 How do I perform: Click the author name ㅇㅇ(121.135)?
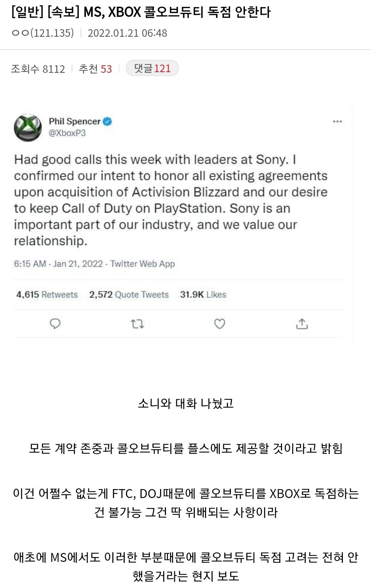click(x=43, y=33)
